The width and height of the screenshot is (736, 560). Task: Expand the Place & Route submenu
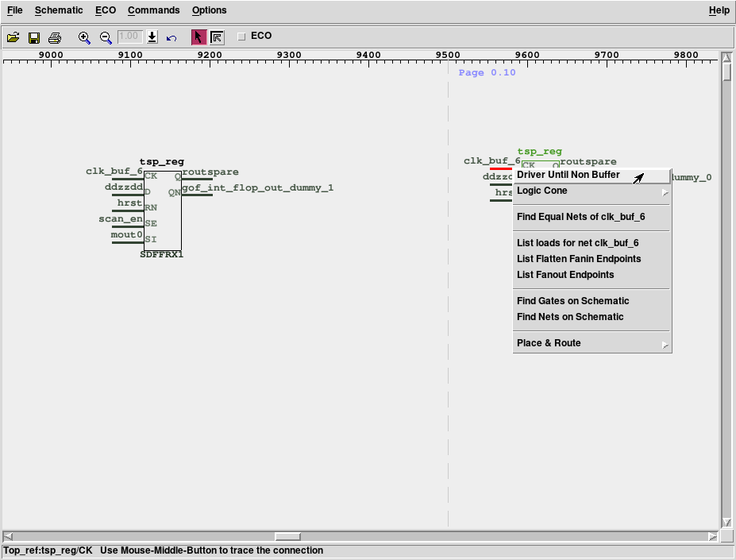pos(591,344)
